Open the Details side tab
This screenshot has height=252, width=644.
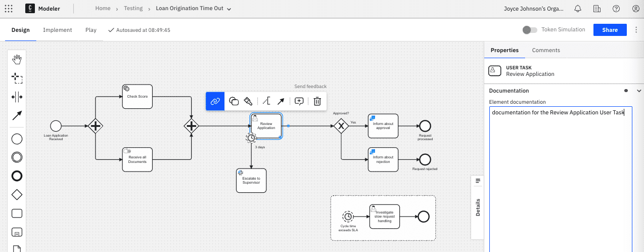pos(478,207)
